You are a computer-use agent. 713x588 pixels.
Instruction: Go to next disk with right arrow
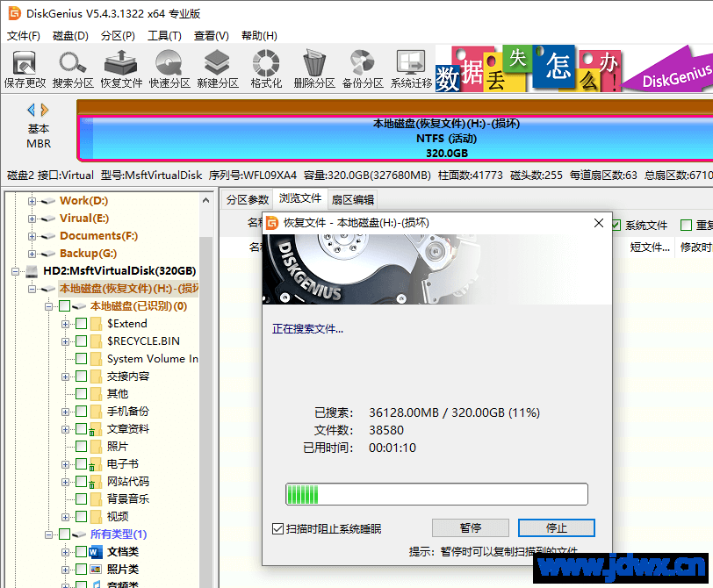45,110
